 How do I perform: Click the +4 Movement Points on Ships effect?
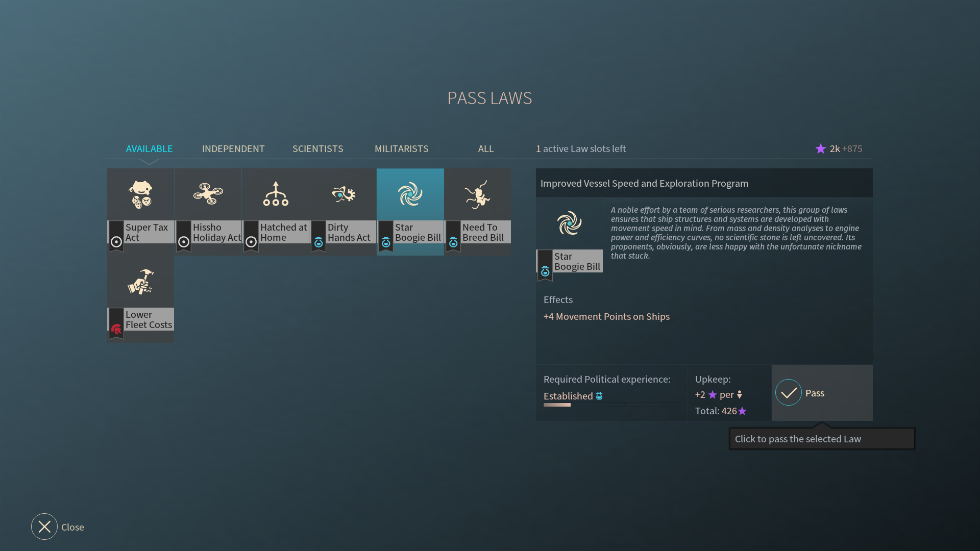tap(606, 317)
